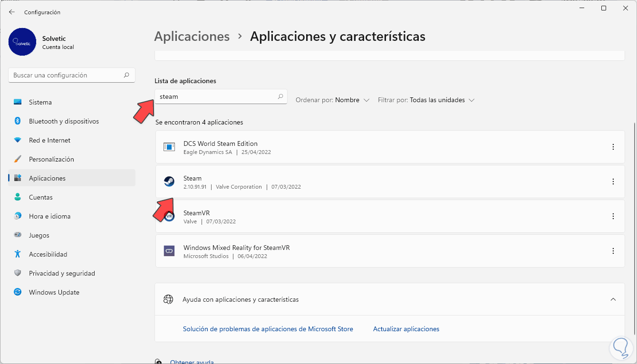The image size is (637, 364).
Task: Navigate to Windows Update
Action: (72, 292)
